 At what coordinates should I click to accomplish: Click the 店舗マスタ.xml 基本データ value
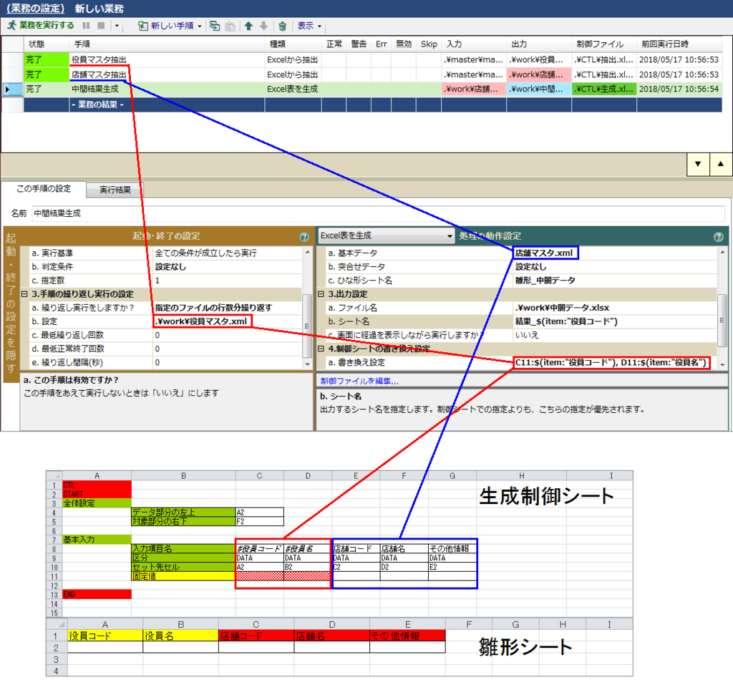click(544, 253)
